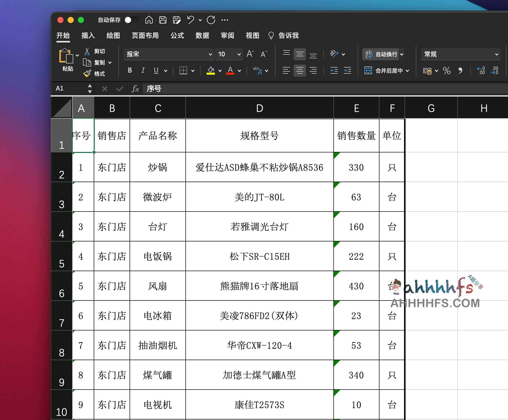Click the copy (复制) icon
Screen dimensions: 508x420
(x=87, y=62)
